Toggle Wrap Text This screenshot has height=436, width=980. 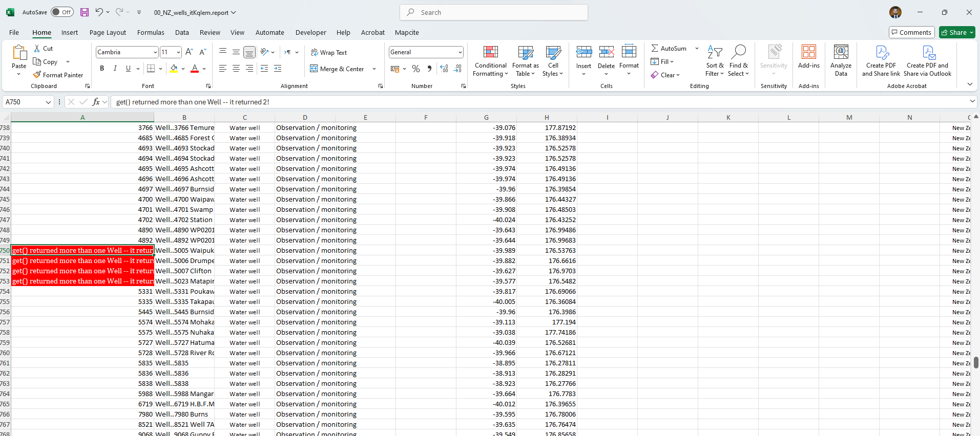329,52
